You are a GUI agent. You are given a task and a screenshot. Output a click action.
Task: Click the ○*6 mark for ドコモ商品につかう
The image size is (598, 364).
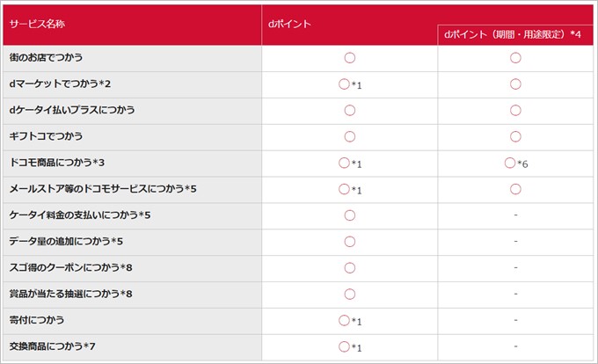tap(516, 164)
